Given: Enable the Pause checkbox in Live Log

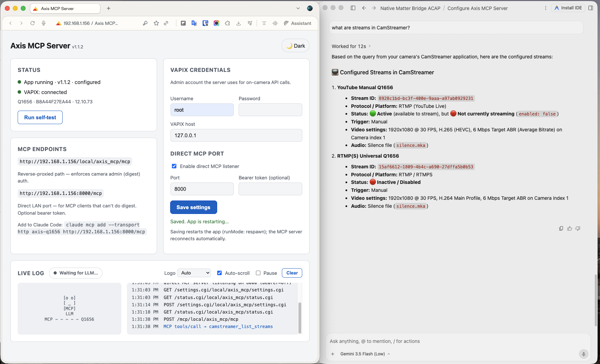Looking at the screenshot, I should [x=258, y=273].
